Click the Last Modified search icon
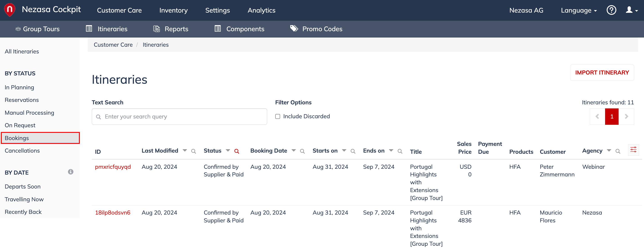644x250 pixels. point(194,151)
